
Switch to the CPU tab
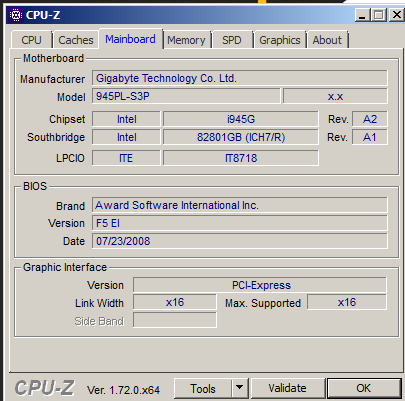(x=31, y=40)
